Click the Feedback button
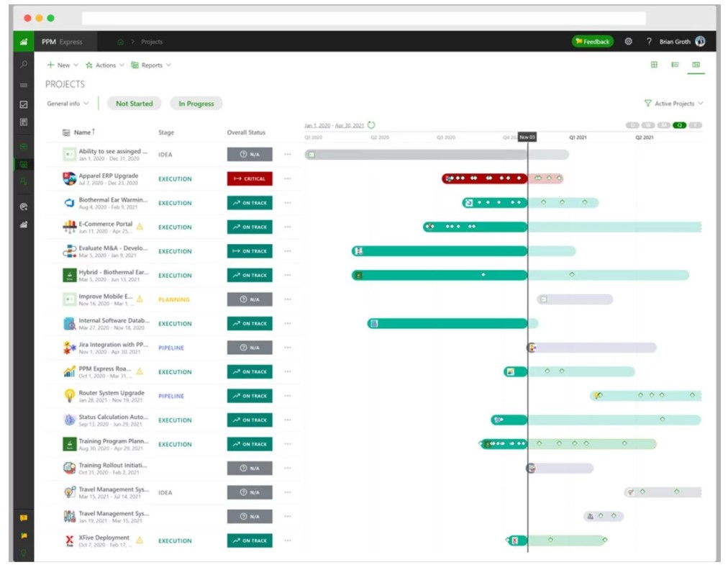This screenshot has height=570, width=728. pyautogui.click(x=593, y=41)
